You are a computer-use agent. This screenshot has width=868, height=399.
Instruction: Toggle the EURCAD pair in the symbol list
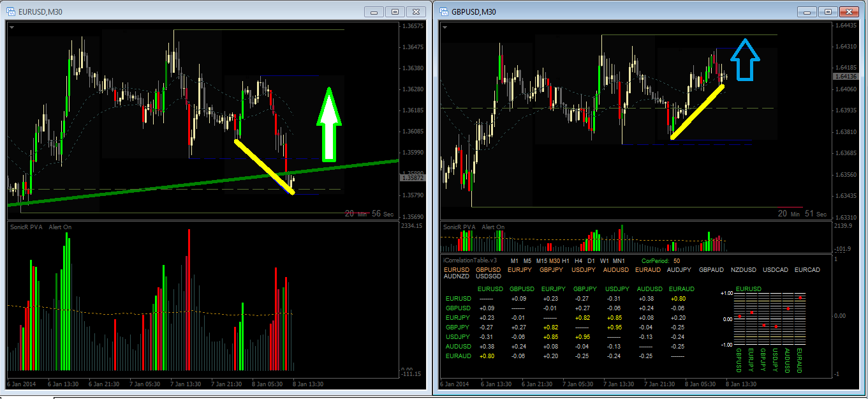coord(807,269)
